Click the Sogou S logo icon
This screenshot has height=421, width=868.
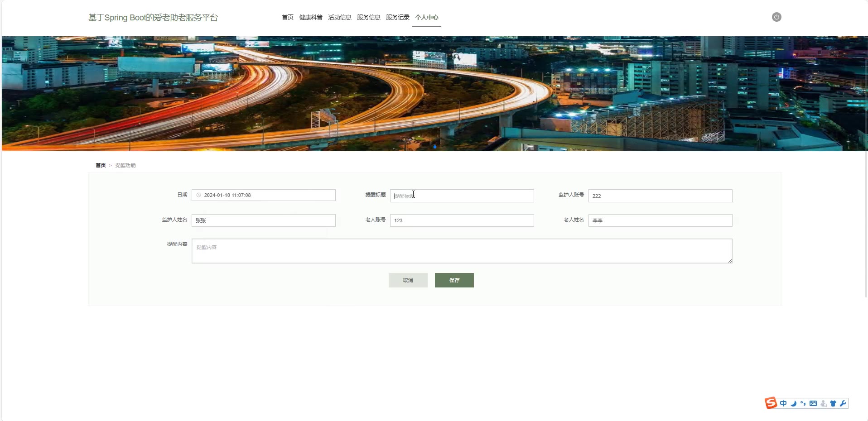point(771,403)
